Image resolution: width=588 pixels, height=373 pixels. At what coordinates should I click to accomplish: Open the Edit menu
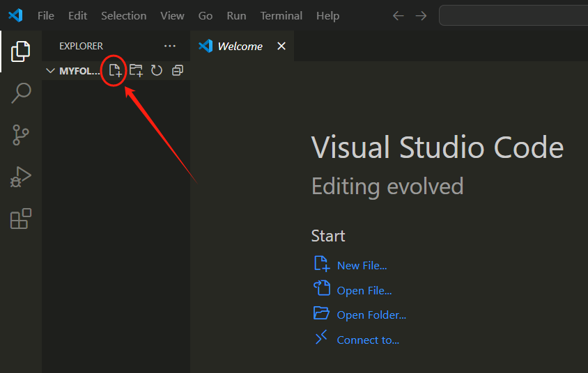click(77, 16)
